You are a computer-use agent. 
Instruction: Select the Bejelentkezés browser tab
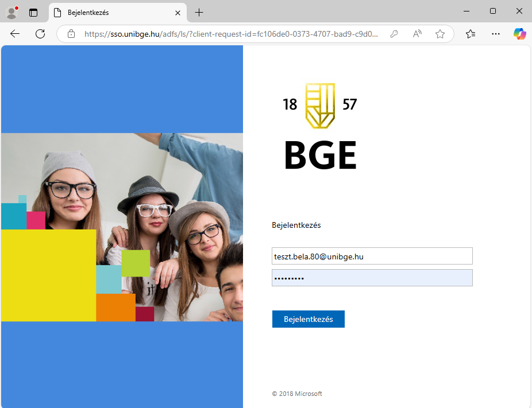tap(118, 13)
